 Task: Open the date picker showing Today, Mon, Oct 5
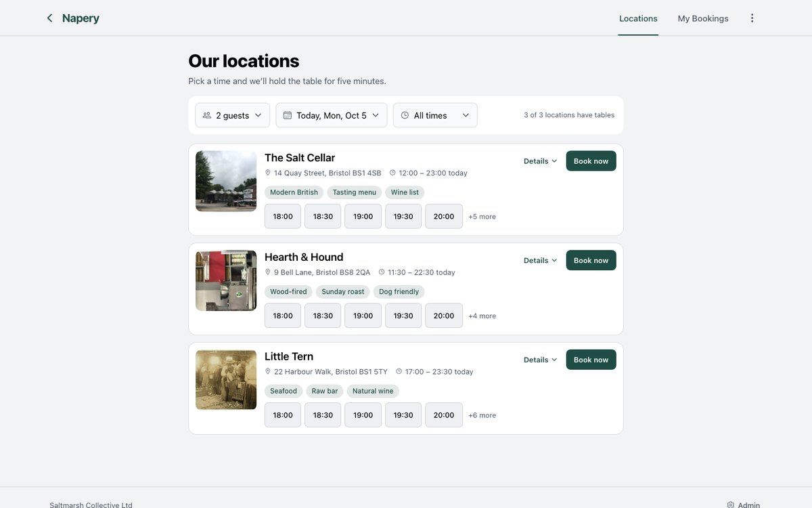point(332,115)
